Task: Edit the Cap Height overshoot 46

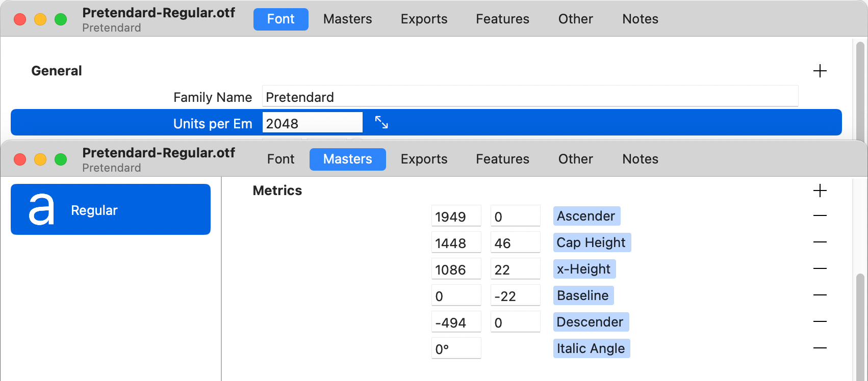Action: (x=516, y=242)
